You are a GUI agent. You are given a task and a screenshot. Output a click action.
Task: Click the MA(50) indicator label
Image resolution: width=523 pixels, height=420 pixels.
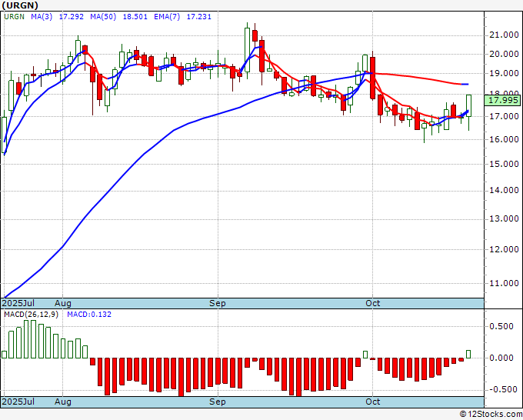click(103, 17)
